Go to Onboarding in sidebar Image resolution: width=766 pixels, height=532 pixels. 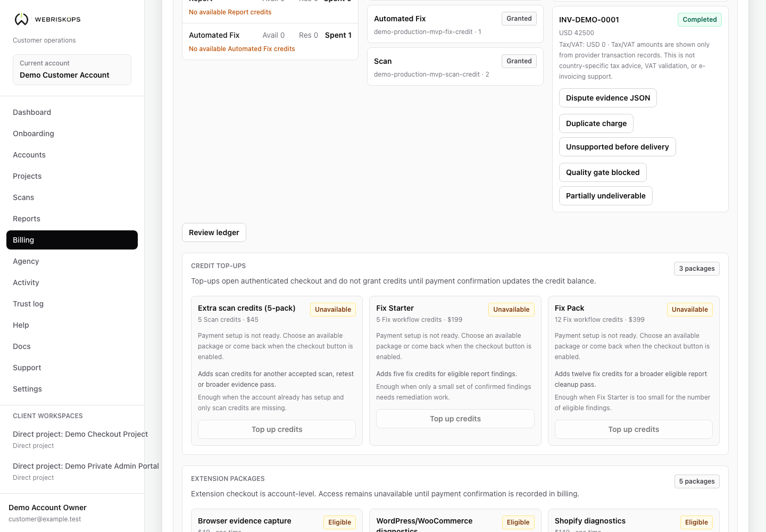tap(72, 134)
